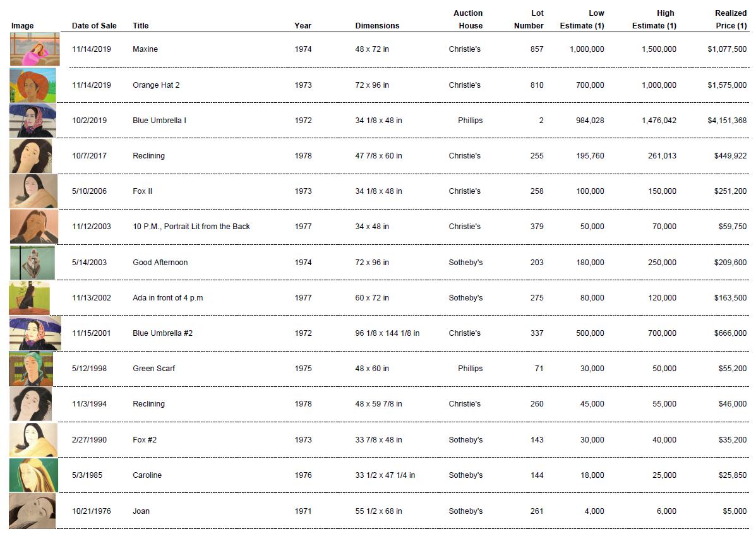Image resolution: width=756 pixels, height=534 pixels.
Task: Open the Good Afternoon painting thumbnail
Action: (x=32, y=263)
